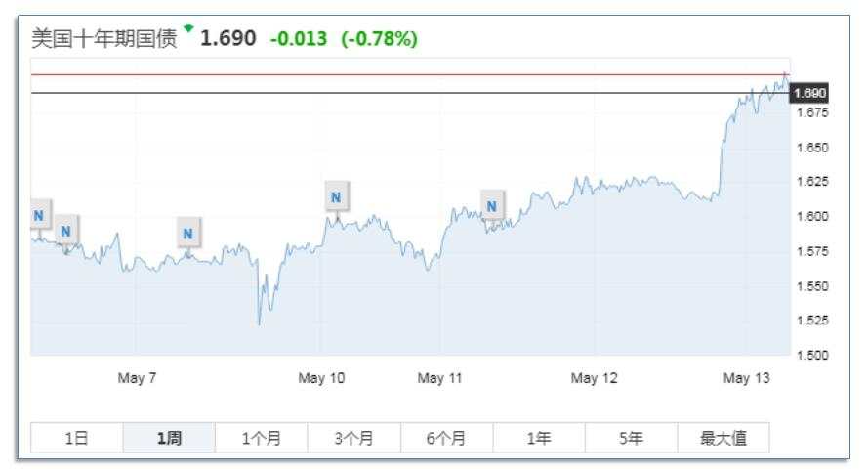
Task: Select the 1周 time range tab
Action: coord(169,438)
